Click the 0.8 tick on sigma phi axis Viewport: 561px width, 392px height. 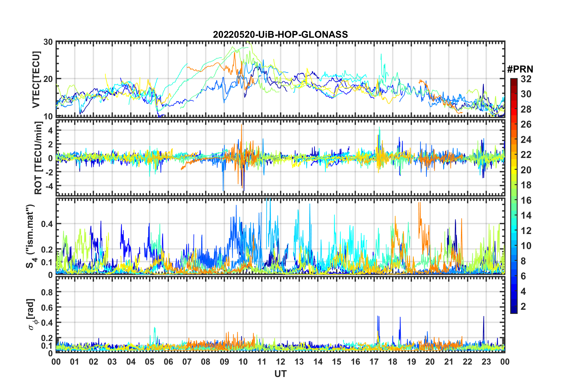tap(47, 292)
